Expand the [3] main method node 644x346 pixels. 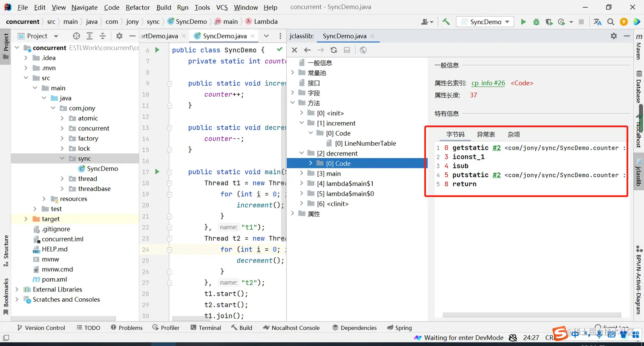(x=302, y=173)
